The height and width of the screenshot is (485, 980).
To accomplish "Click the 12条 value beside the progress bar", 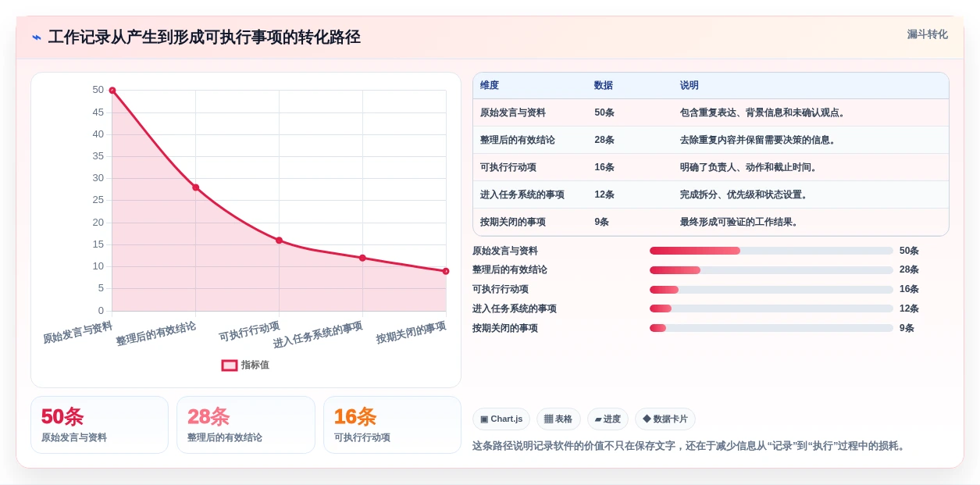I will coord(909,308).
